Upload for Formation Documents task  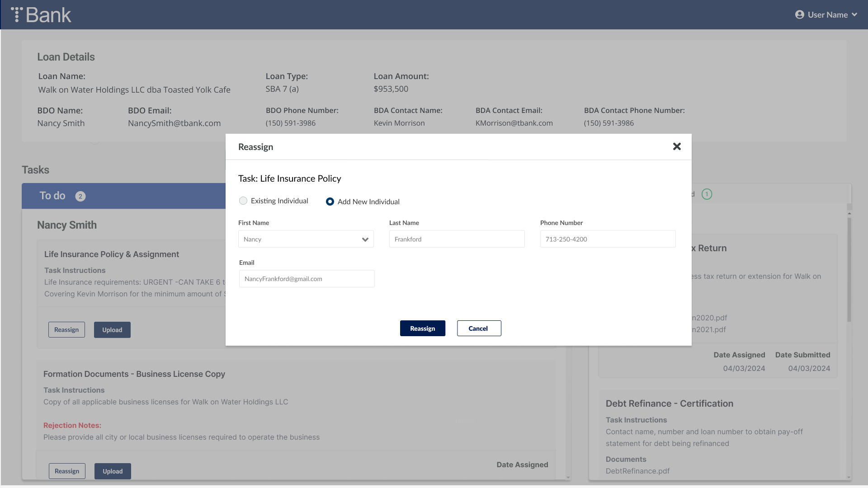113,471
